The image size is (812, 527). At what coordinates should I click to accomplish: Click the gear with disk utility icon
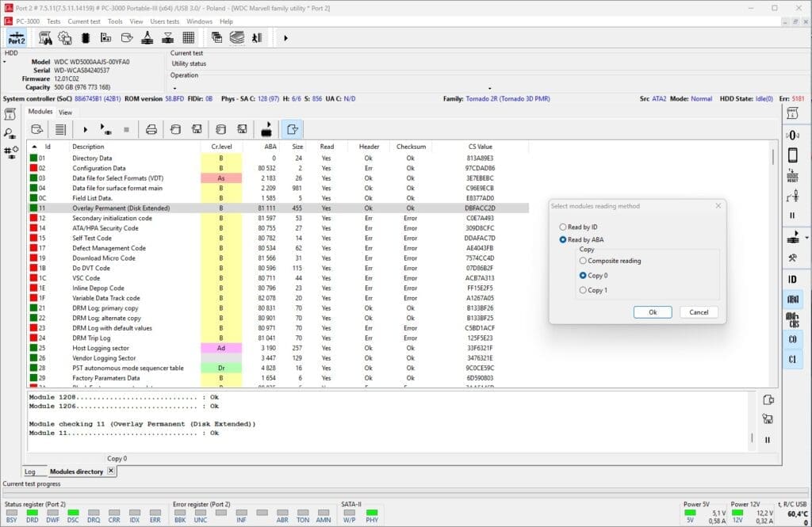[65, 38]
